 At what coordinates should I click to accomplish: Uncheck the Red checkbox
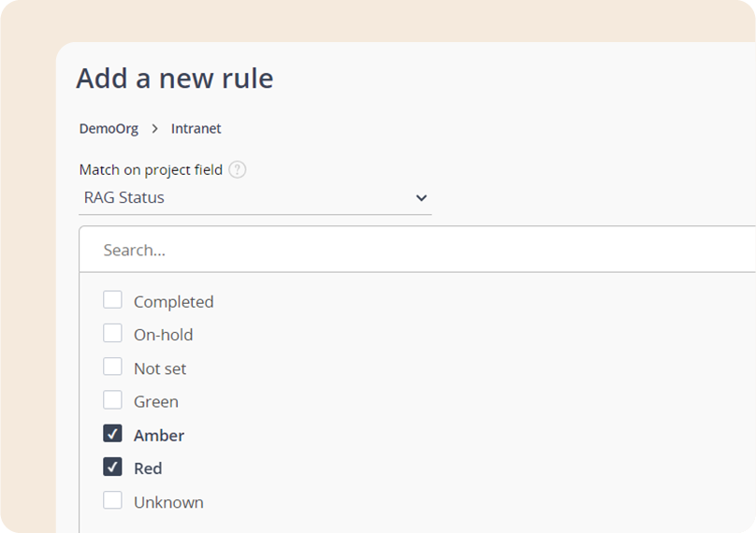(x=112, y=467)
